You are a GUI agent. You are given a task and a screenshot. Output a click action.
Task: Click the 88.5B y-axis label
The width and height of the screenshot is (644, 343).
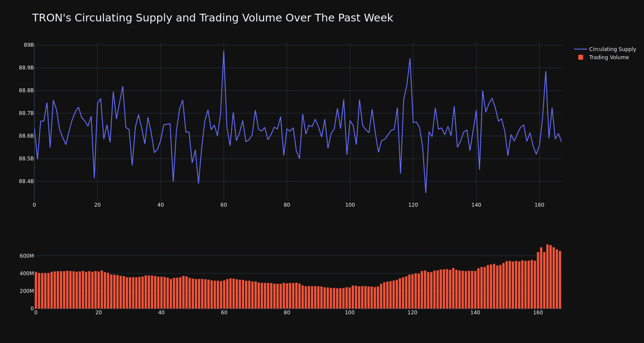pyautogui.click(x=26, y=159)
